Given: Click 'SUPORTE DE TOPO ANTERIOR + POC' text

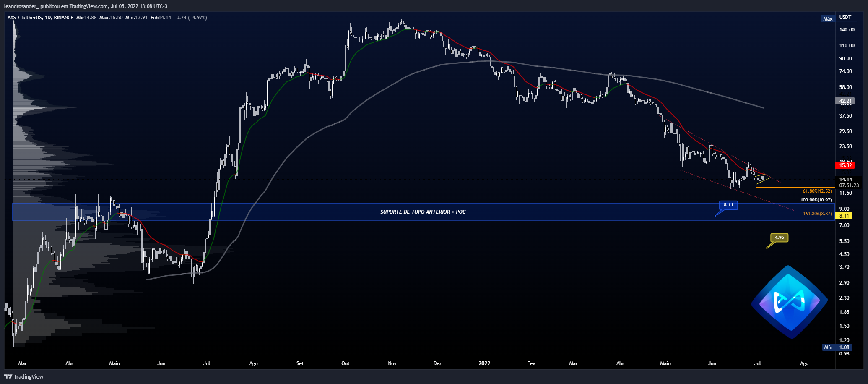Looking at the screenshot, I should coord(423,212).
